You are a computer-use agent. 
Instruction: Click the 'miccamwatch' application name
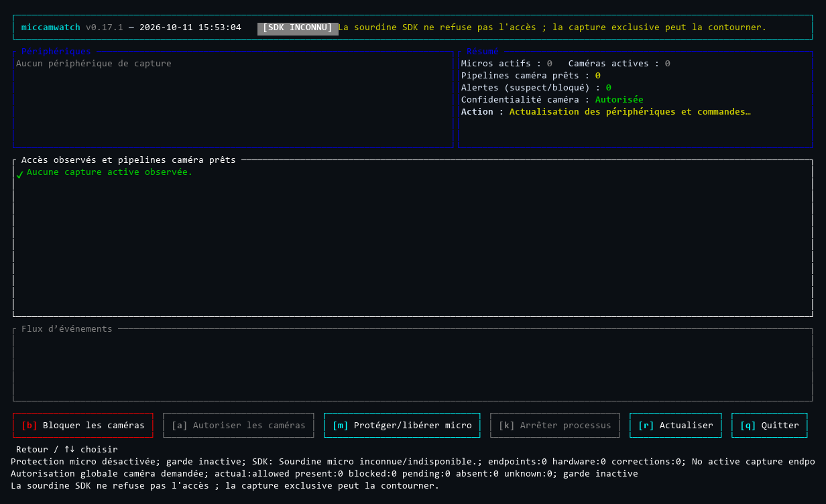click(x=51, y=27)
